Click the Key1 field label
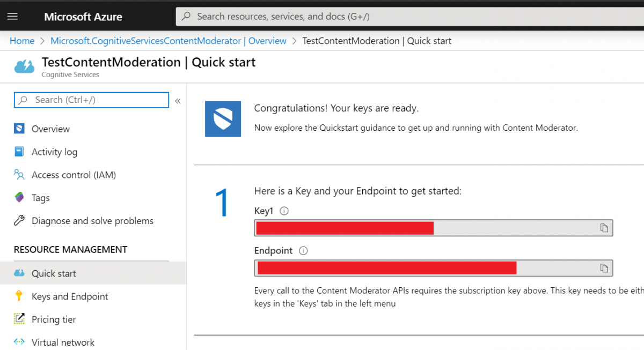The height and width of the screenshot is (350, 644). tap(264, 211)
